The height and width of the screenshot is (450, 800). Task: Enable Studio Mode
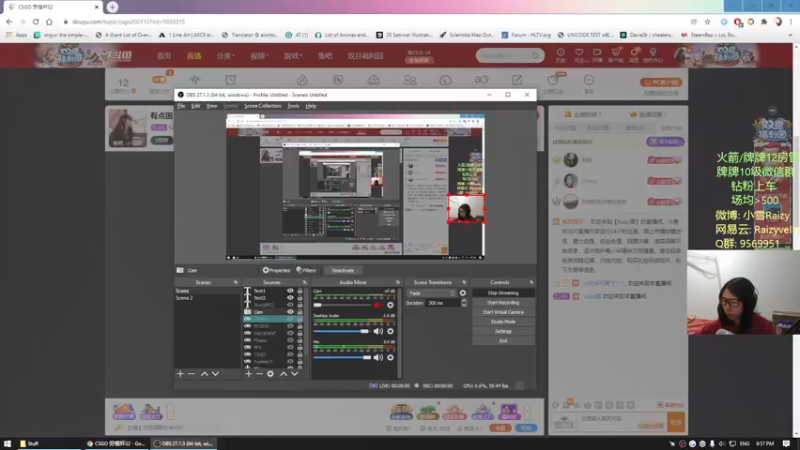(503, 322)
